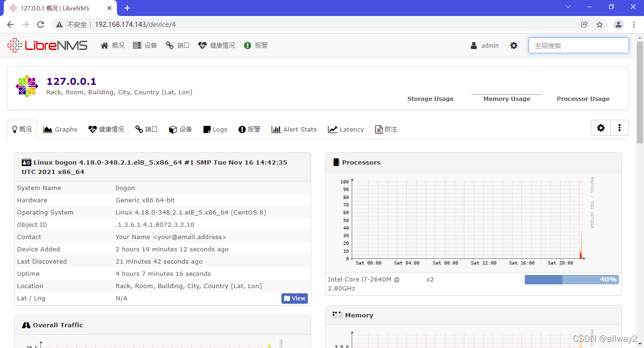Screen dimensions: 644x348
Task: Open the device vertical-dots more menu
Action: (x=619, y=128)
